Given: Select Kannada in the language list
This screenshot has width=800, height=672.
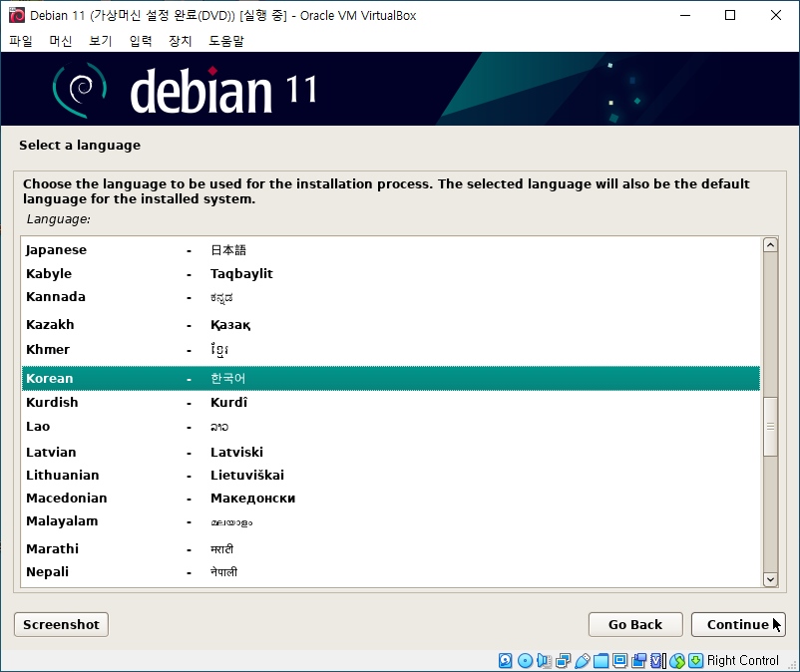Looking at the screenshot, I should click(391, 297).
